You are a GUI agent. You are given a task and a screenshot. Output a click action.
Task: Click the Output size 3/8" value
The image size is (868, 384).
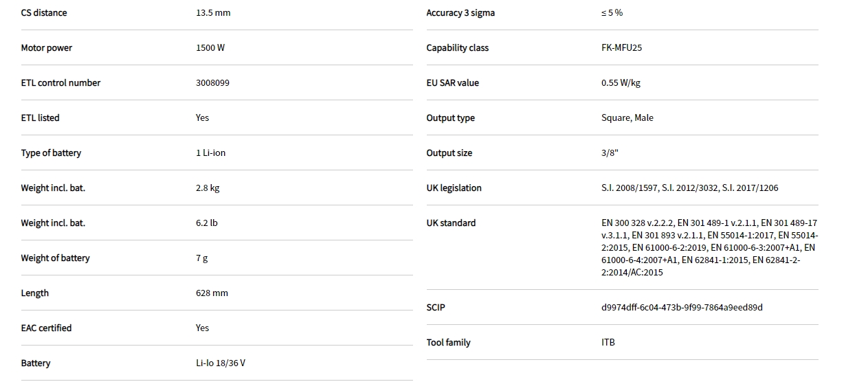[x=610, y=153]
